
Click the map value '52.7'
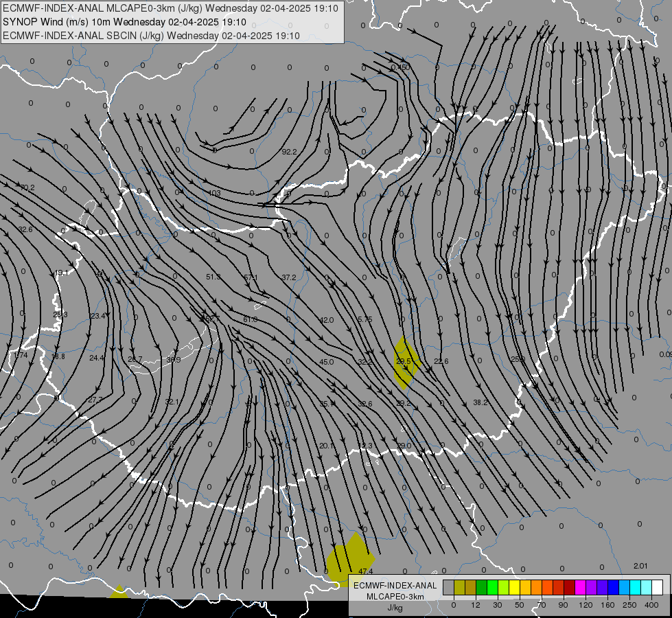point(213,319)
